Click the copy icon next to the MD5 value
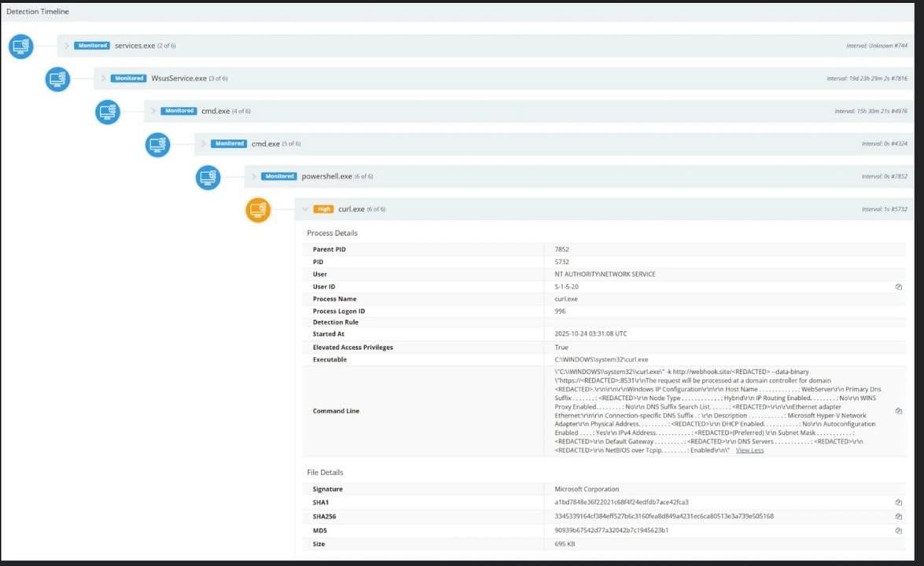Viewport: 924px width, 566px height. coord(898,530)
